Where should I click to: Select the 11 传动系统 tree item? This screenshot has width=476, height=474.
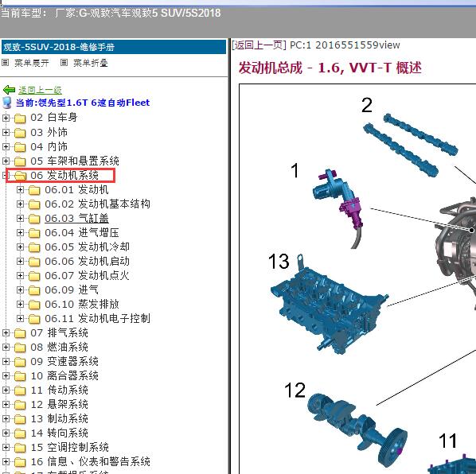[59, 390]
